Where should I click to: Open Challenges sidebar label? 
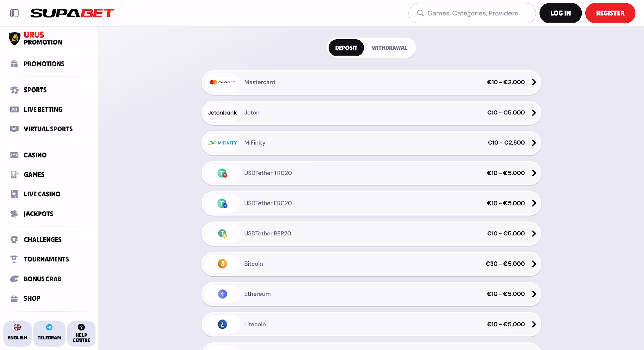pos(43,240)
